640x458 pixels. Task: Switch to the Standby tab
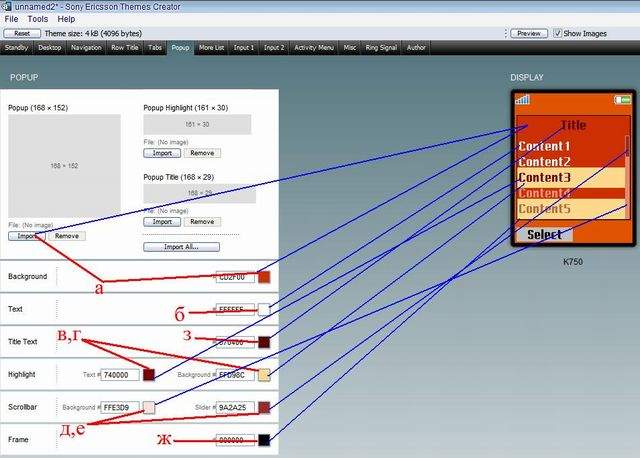click(16, 47)
